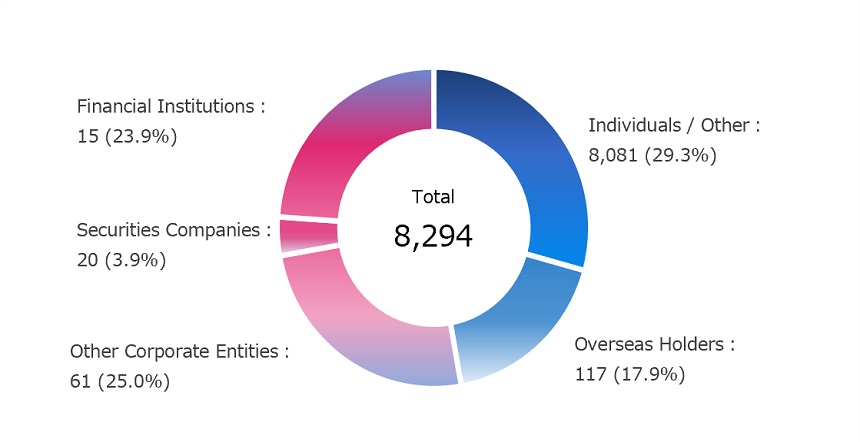Select the small Securities Companies donut slice
Screen dimensions: 860x442
click(x=309, y=235)
